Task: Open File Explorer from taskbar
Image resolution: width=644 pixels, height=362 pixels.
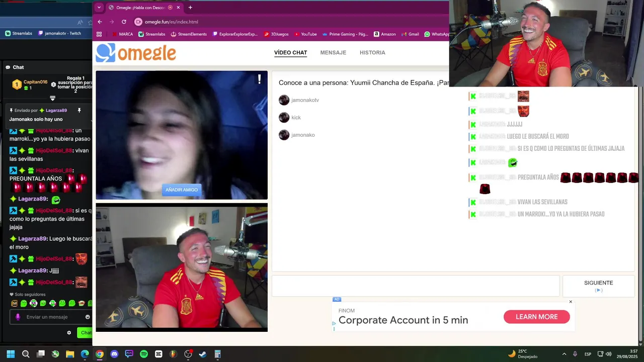Action: coord(70,354)
